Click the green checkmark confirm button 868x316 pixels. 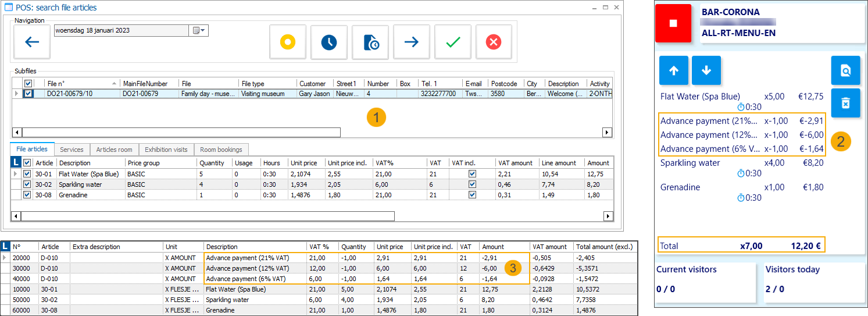(453, 42)
